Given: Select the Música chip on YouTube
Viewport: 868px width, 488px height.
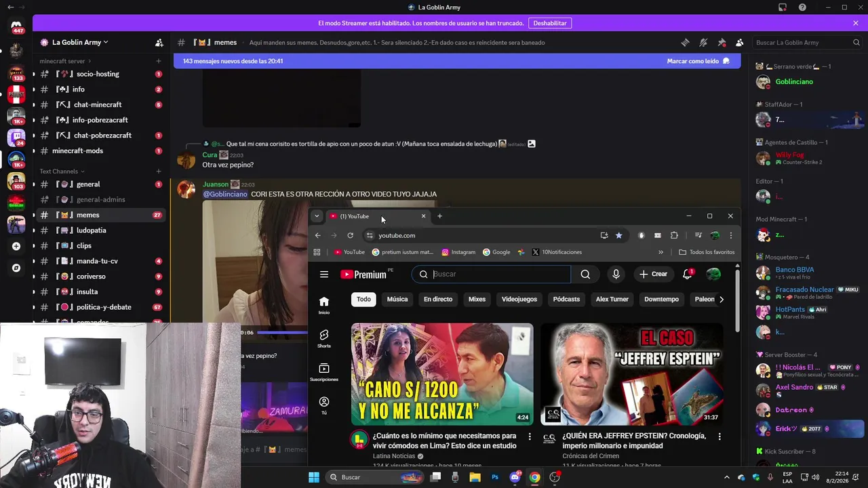Looking at the screenshot, I should point(397,299).
